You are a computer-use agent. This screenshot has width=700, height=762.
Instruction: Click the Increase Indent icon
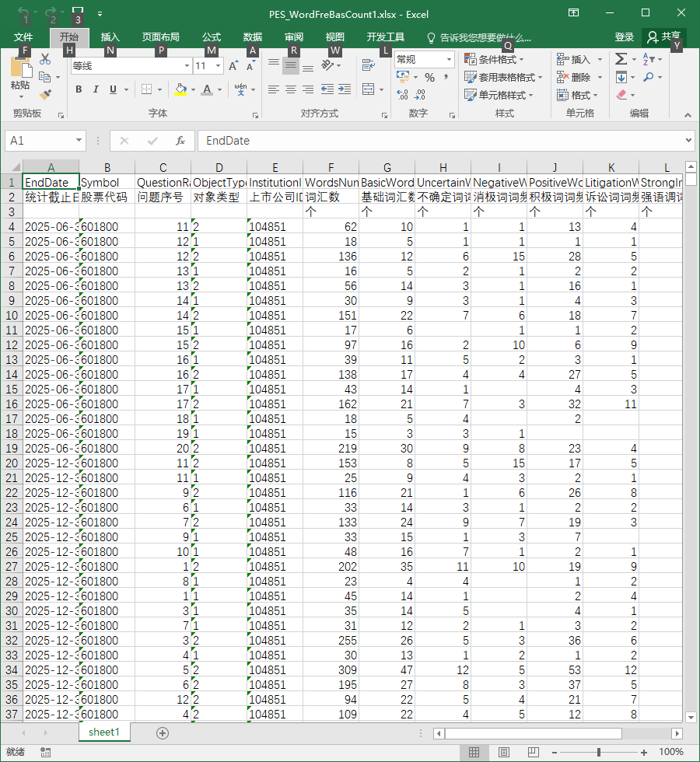click(345, 89)
